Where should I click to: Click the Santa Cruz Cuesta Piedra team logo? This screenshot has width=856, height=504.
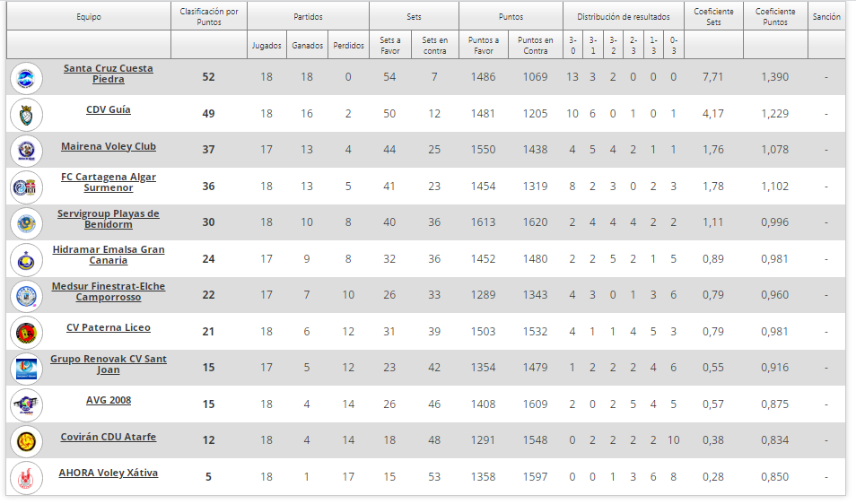[x=26, y=79]
